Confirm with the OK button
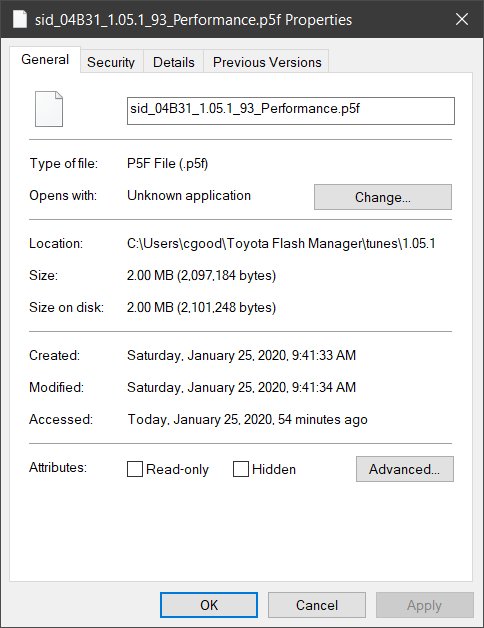484x628 pixels. coord(209,605)
